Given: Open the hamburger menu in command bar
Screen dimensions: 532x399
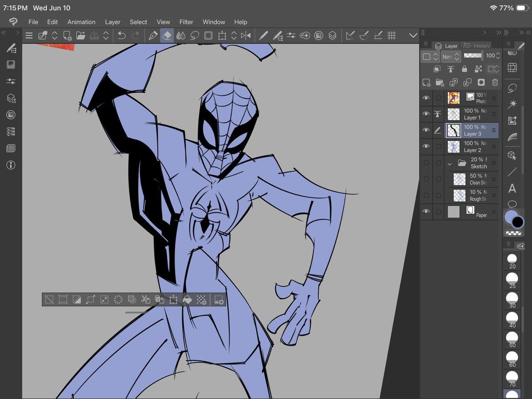Looking at the screenshot, I should pos(29,35).
